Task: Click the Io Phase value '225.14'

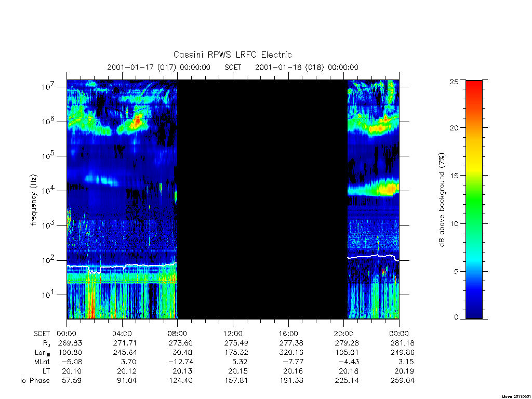Action: pyautogui.click(x=347, y=381)
